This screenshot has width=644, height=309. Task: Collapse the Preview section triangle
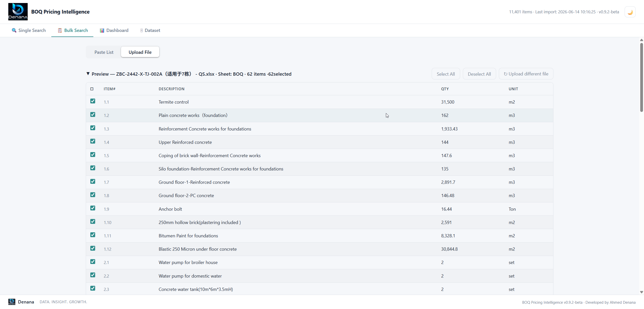[88, 74]
